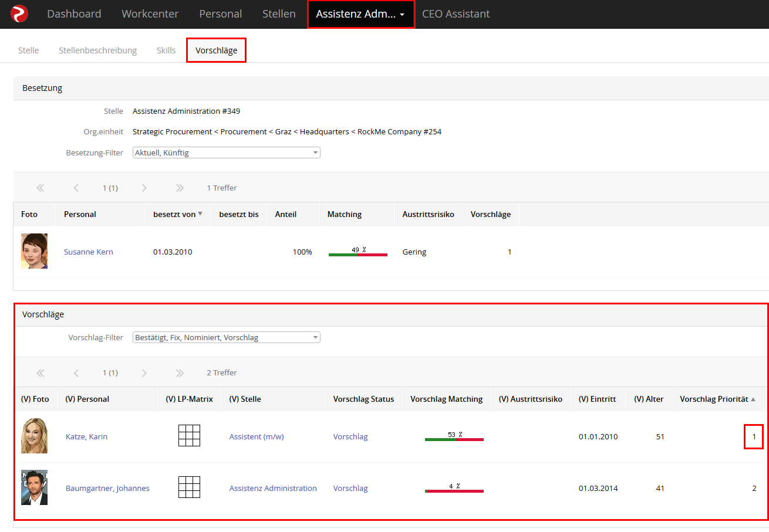
Task: Open the Dashboard menu
Action: 74,14
